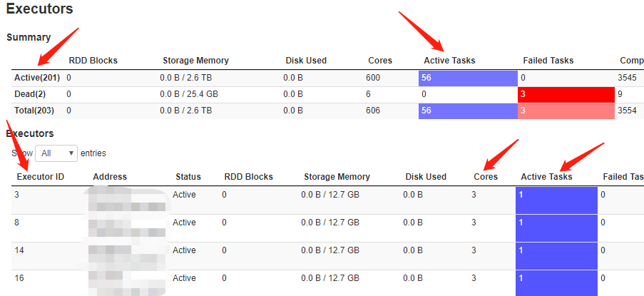Image resolution: width=644 pixels, height=296 pixels.
Task: Click the Summary section heading
Action: pos(29,37)
